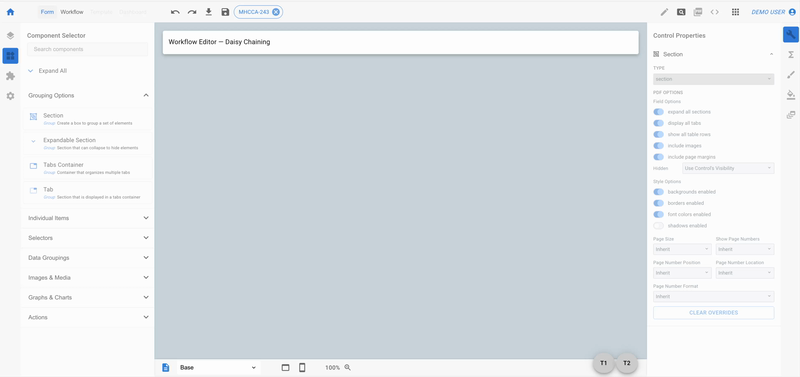Open the brush style panel icon

[x=791, y=74]
